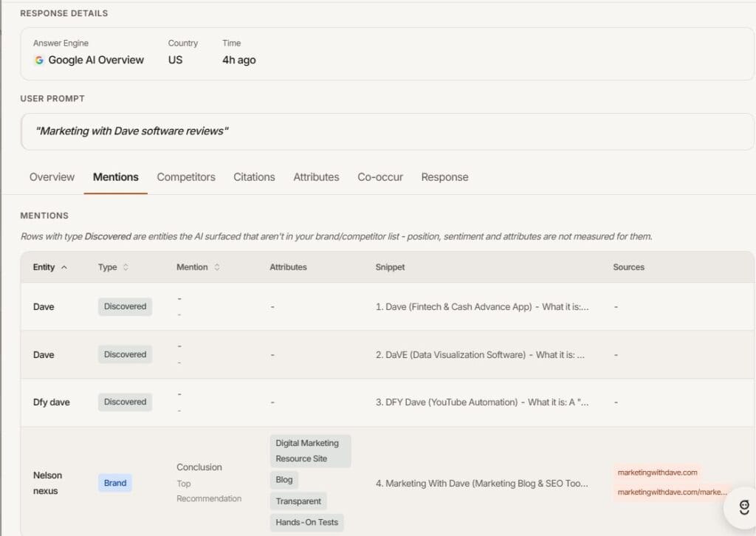Click the DFY Dave YouTube Automation snippet
756x536 pixels.
[482, 402]
